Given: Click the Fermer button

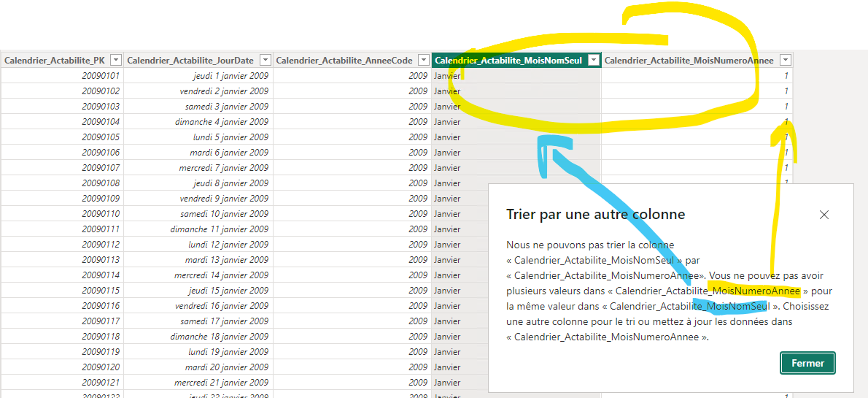Looking at the screenshot, I should (807, 363).
